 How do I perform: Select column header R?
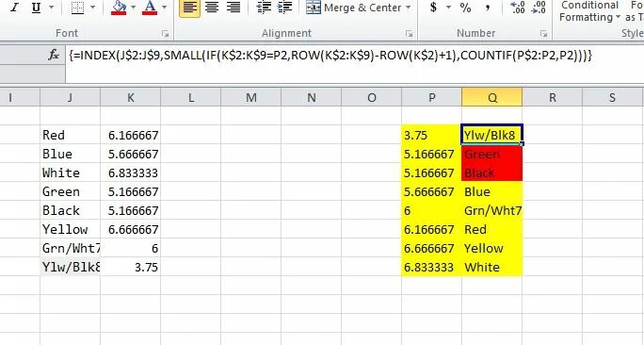pyautogui.click(x=553, y=97)
